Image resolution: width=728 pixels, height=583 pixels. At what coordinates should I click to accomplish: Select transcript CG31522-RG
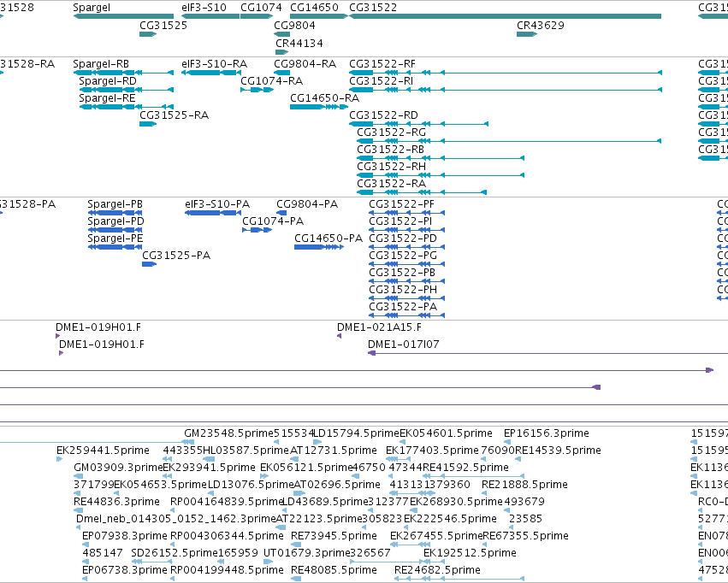pos(391,132)
